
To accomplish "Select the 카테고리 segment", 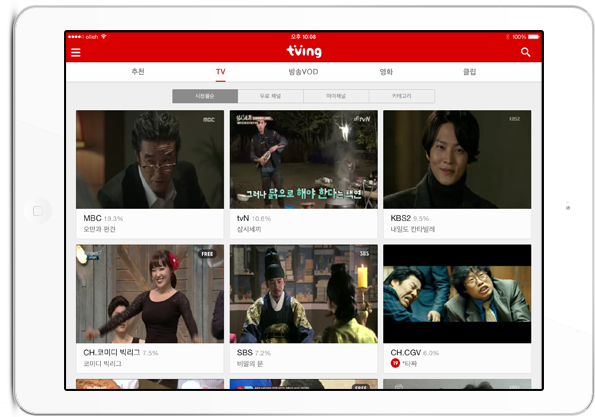I will [402, 96].
